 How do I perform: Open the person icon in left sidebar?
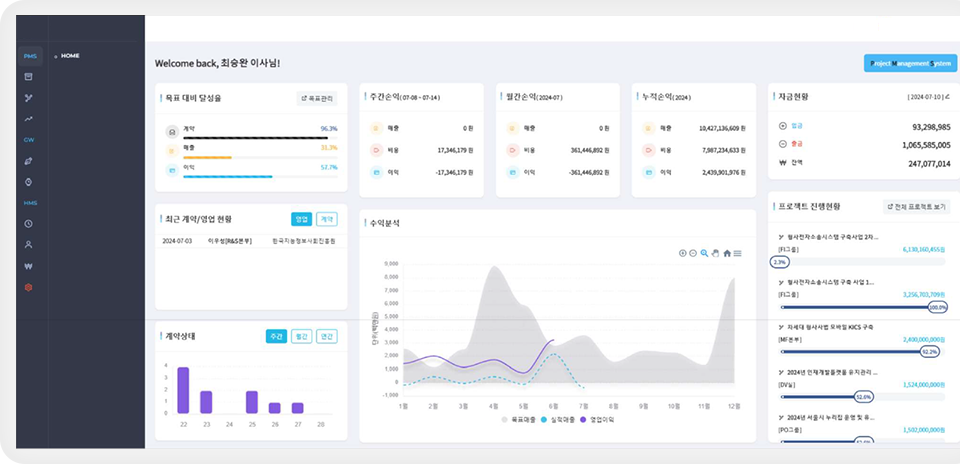point(29,244)
